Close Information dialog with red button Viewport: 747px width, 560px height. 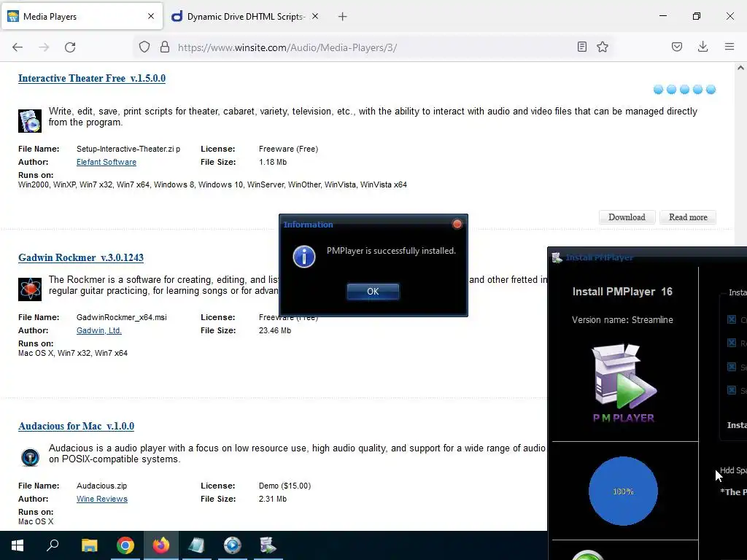[457, 224]
